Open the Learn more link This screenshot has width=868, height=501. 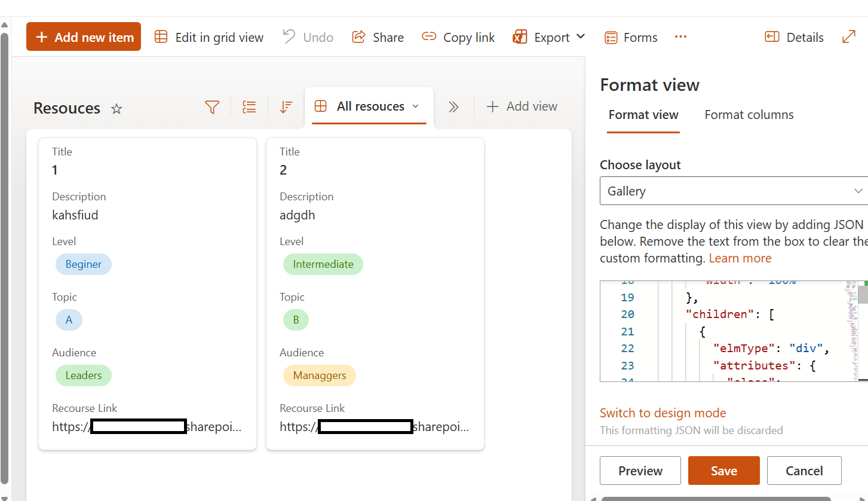click(x=740, y=258)
